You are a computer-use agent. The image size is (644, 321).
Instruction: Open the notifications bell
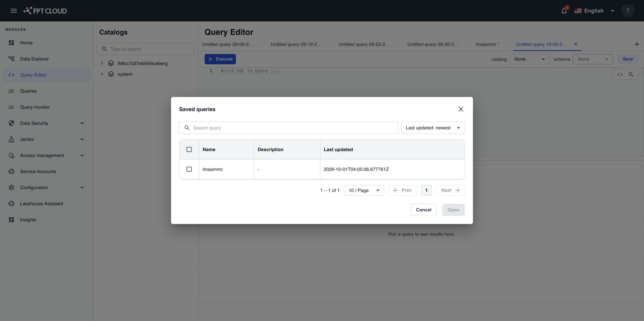pos(564,11)
